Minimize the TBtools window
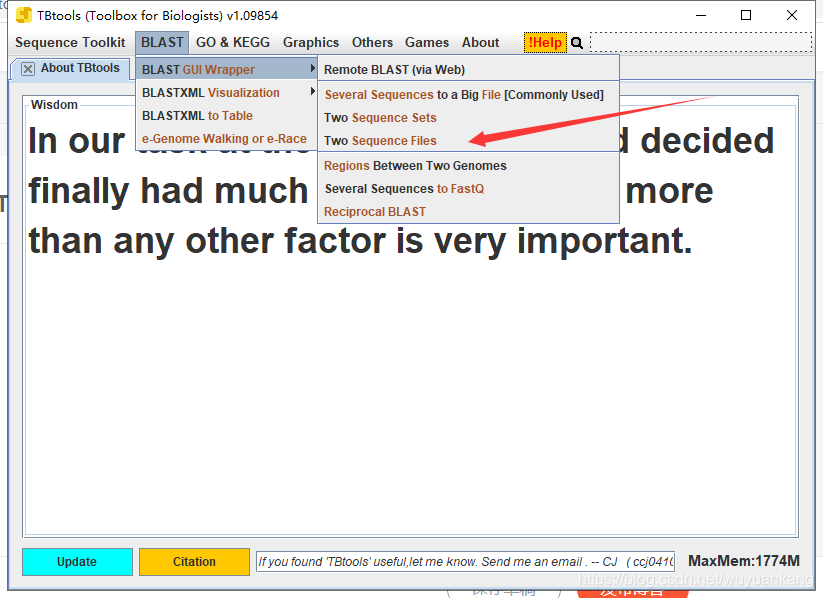The width and height of the screenshot is (823, 598). pyautogui.click(x=701, y=15)
